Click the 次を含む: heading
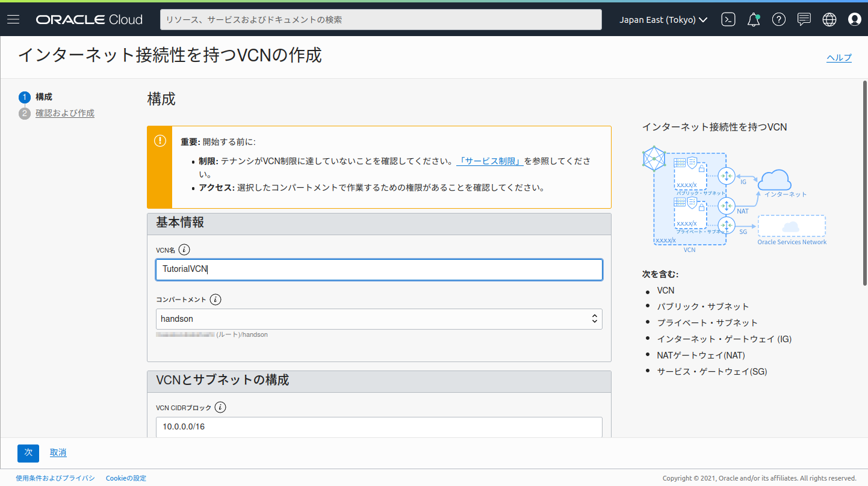 (x=660, y=274)
